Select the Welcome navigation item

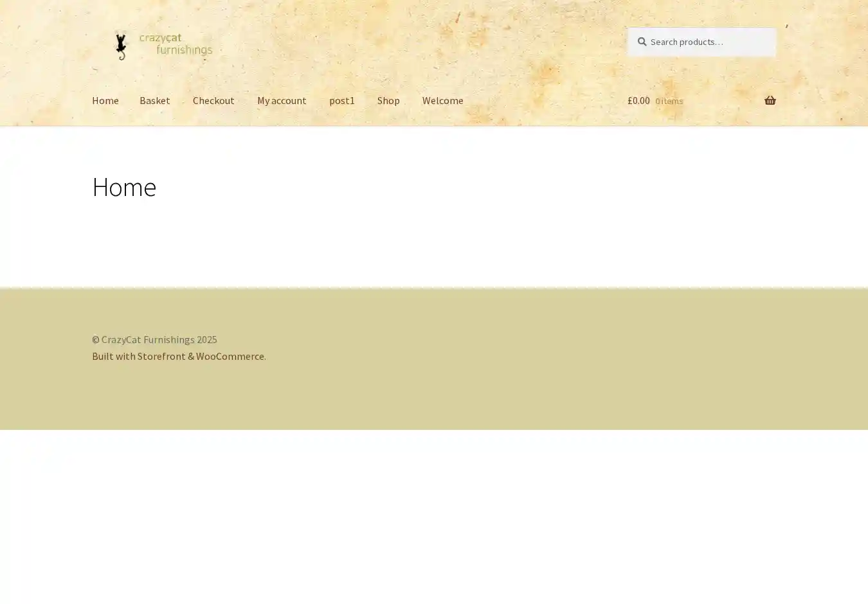442,100
